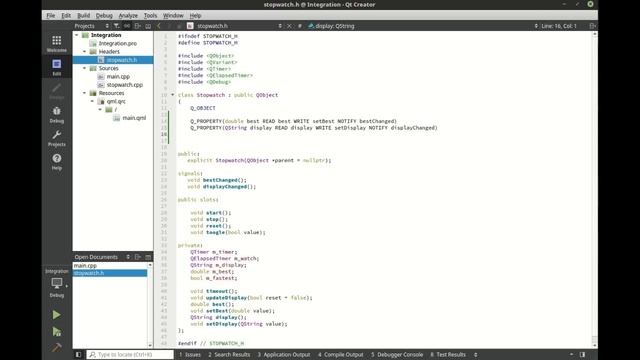Viewport: 640px width, 360px height.
Task: Open the Help menu
Action: 195,16
